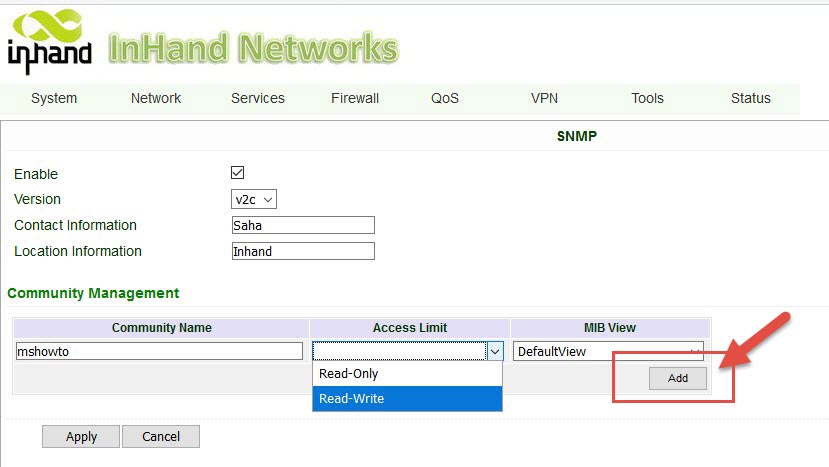Open the VPN menu
The width and height of the screenshot is (829, 467).
(544, 98)
